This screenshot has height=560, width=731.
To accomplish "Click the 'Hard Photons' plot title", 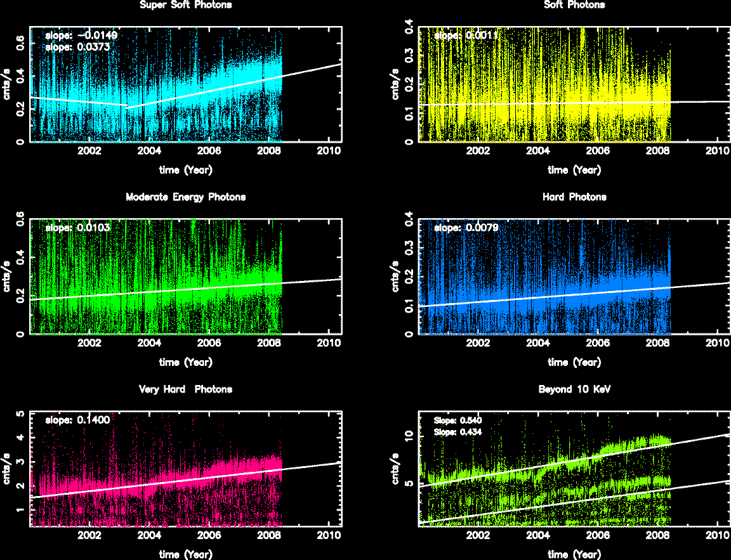I will coord(574,197).
